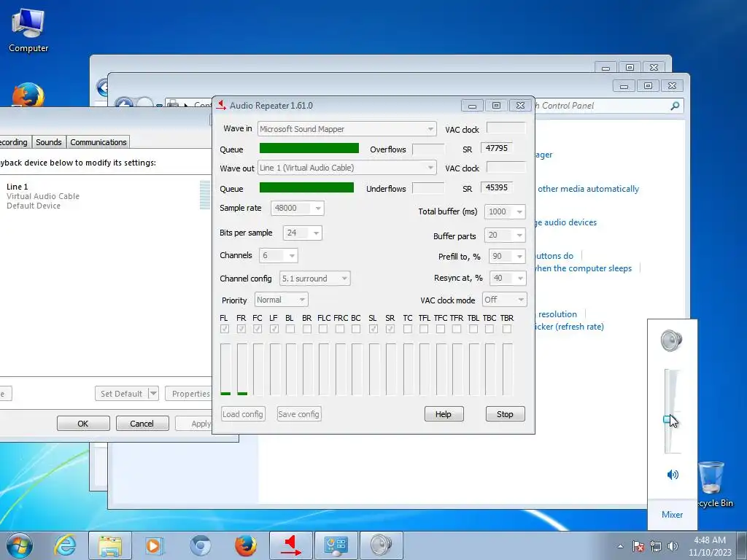Open the Sample rate dropdown

tap(298, 208)
